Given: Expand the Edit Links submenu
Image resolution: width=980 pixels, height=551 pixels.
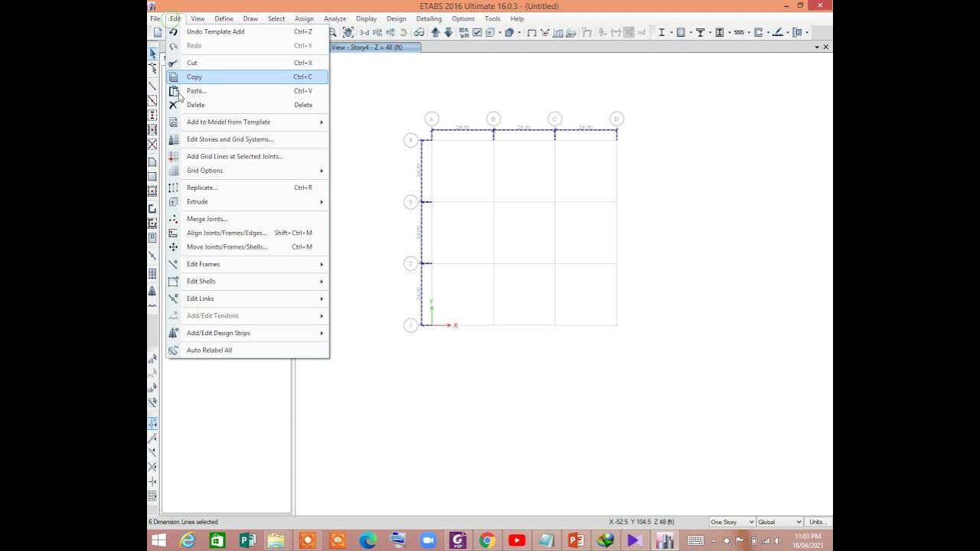Looking at the screenshot, I should point(247,298).
